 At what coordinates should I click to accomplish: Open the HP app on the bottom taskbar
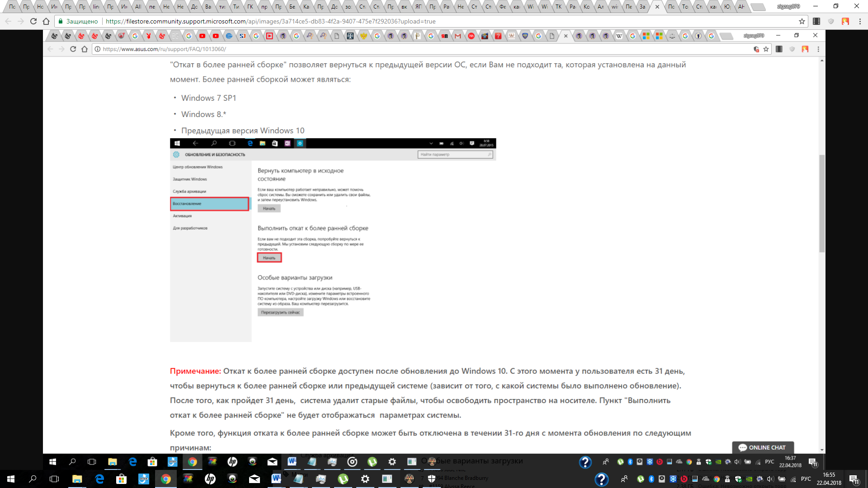tap(210, 479)
